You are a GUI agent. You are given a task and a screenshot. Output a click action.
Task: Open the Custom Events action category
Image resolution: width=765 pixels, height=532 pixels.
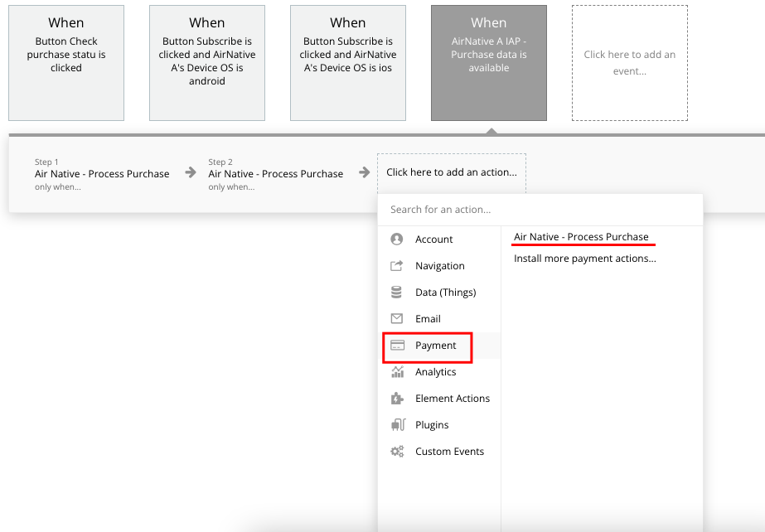[x=449, y=452]
